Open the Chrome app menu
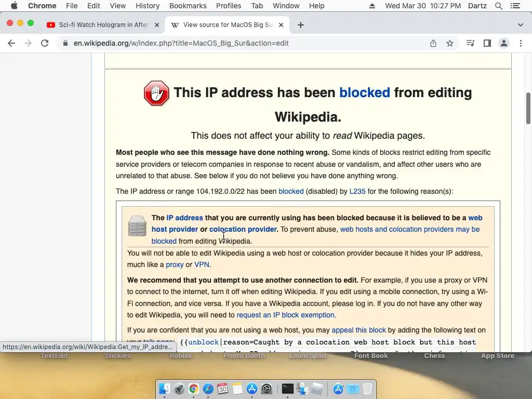This screenshot has width=532, height=399. tap(42, 6)
